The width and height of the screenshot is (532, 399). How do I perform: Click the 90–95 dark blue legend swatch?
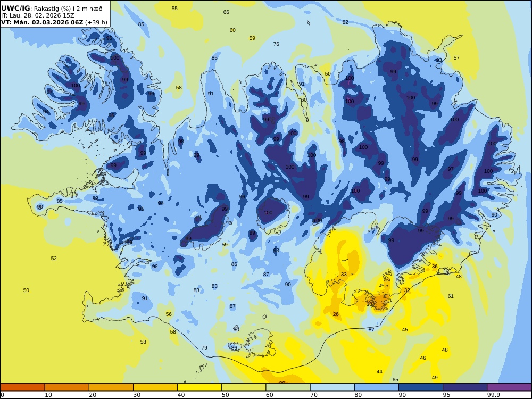click(x=421, y=387)
